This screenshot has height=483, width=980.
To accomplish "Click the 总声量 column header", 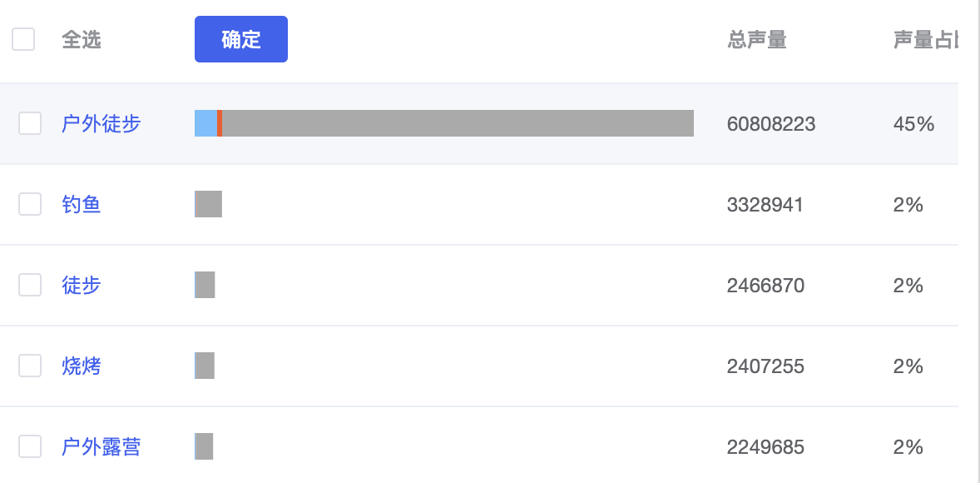I will tap(756, 39).
